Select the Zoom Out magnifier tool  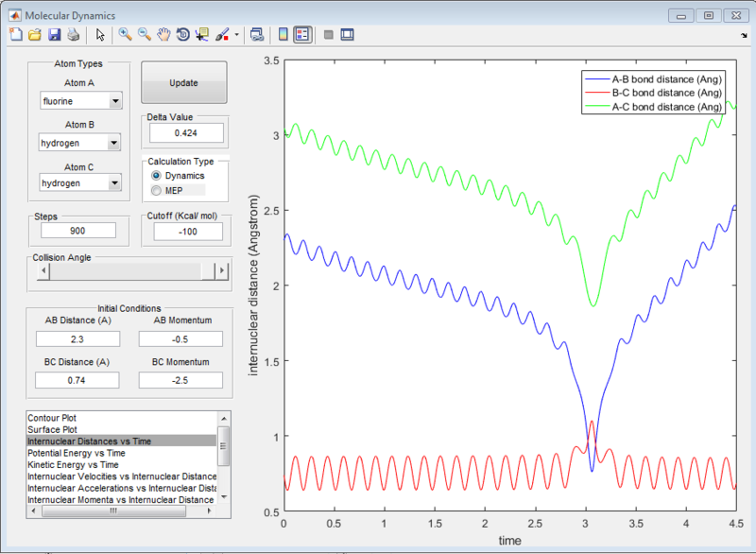click(x=144, y=35)
